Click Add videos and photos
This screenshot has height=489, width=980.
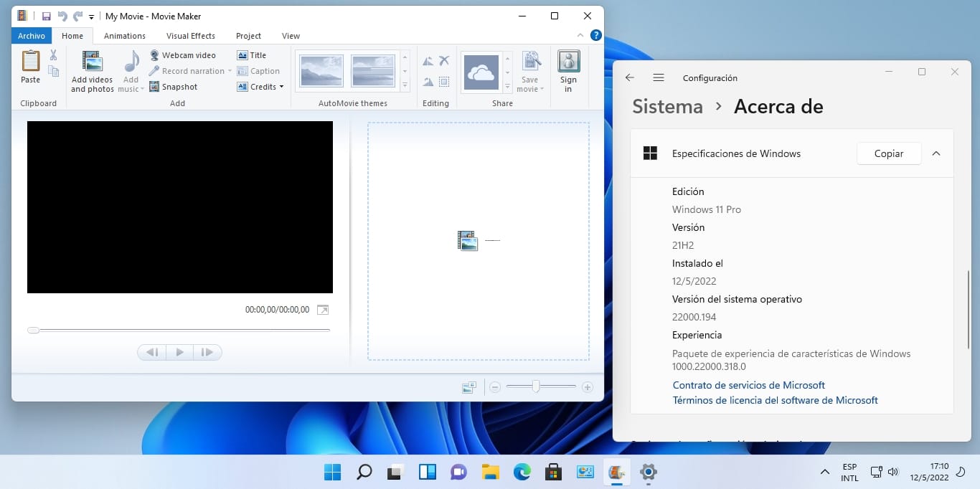click(92, 72)
